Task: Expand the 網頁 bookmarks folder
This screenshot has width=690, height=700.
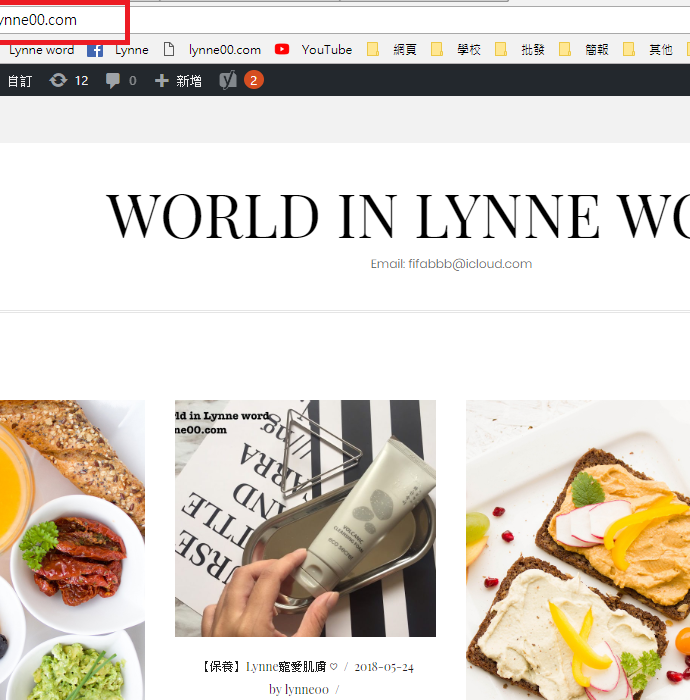Action: point(393,50)
